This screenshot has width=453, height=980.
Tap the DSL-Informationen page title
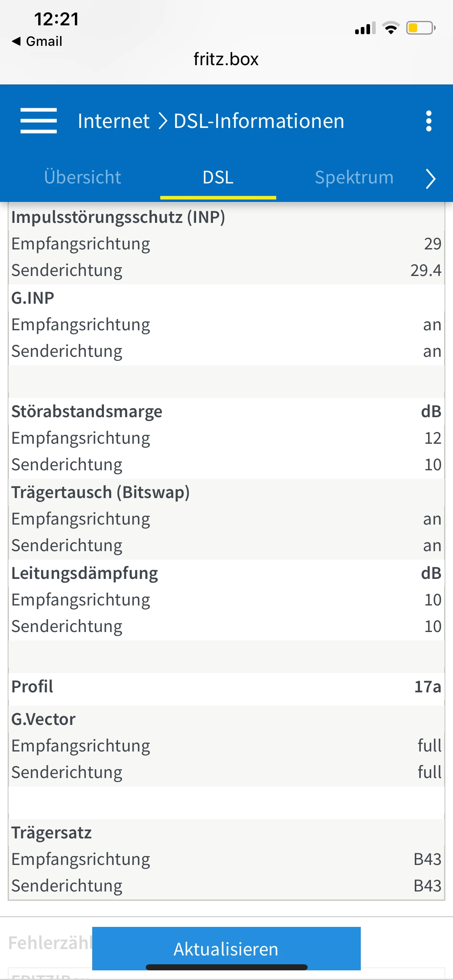[259, 121]
